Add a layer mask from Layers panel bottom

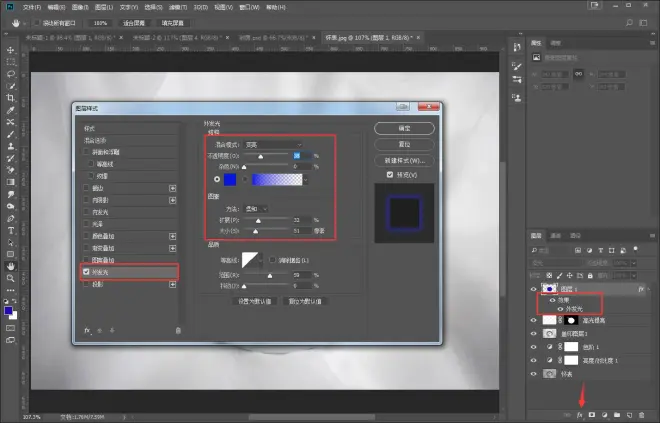tap(592, 415)
